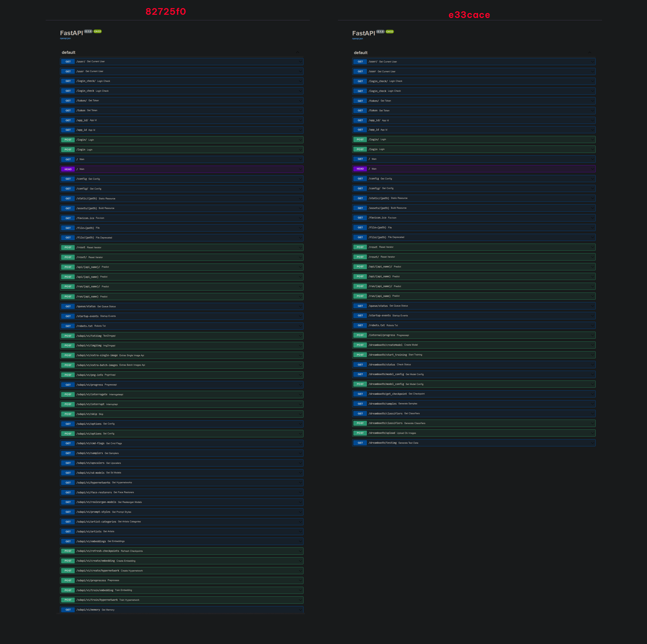Click the OAS3 badge next to left FastAPI title

[x=98, y=31]
